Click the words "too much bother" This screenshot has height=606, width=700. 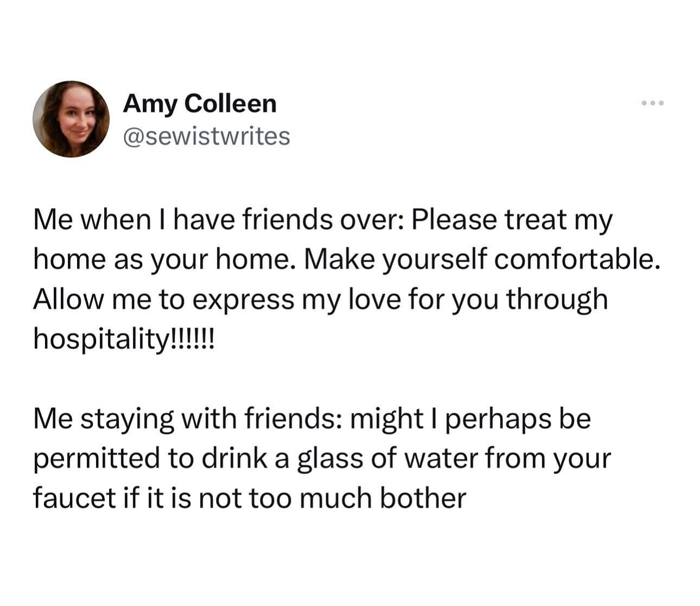coord(358,498)
